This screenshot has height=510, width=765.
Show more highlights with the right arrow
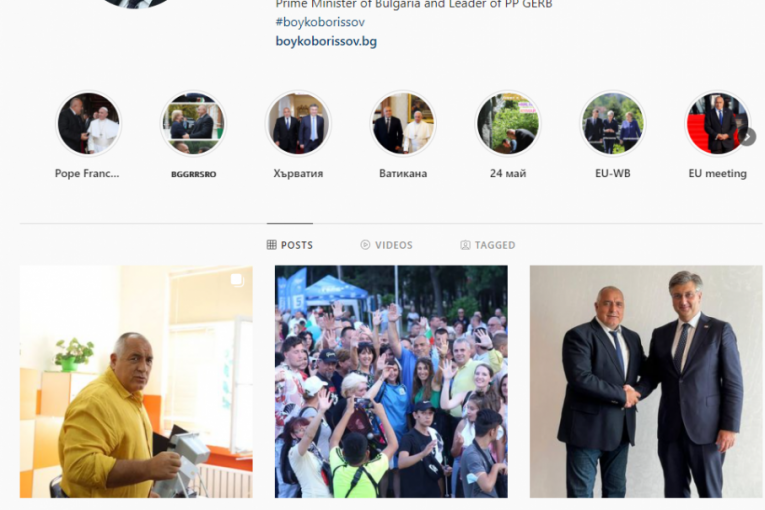click(x=747, y=137)
